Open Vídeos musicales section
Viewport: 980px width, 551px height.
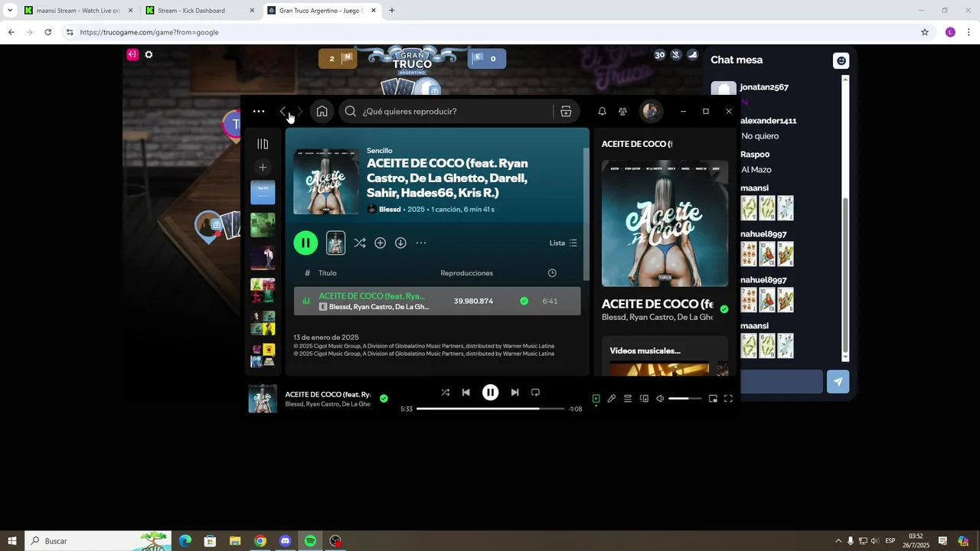tap(645, 350)
